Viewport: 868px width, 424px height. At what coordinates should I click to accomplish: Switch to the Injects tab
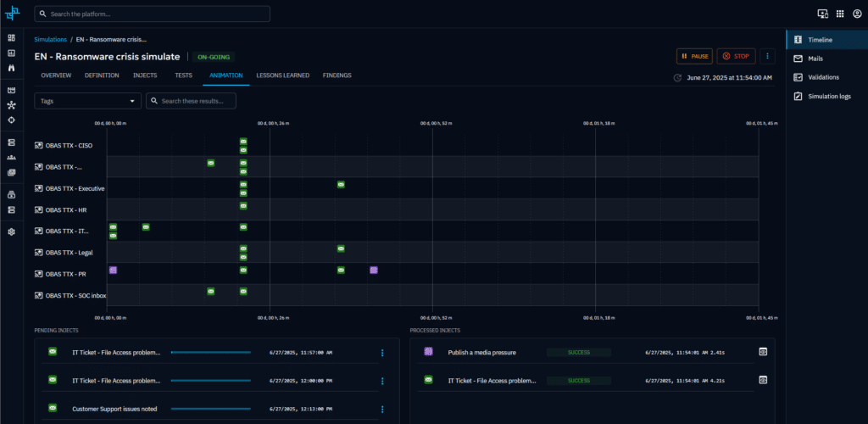tap(145, 75)
